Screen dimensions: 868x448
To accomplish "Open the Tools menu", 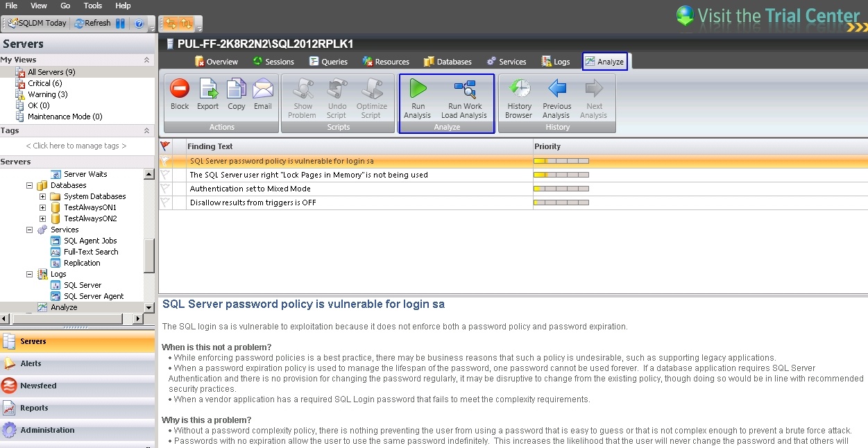I will (x=93, y=6).
